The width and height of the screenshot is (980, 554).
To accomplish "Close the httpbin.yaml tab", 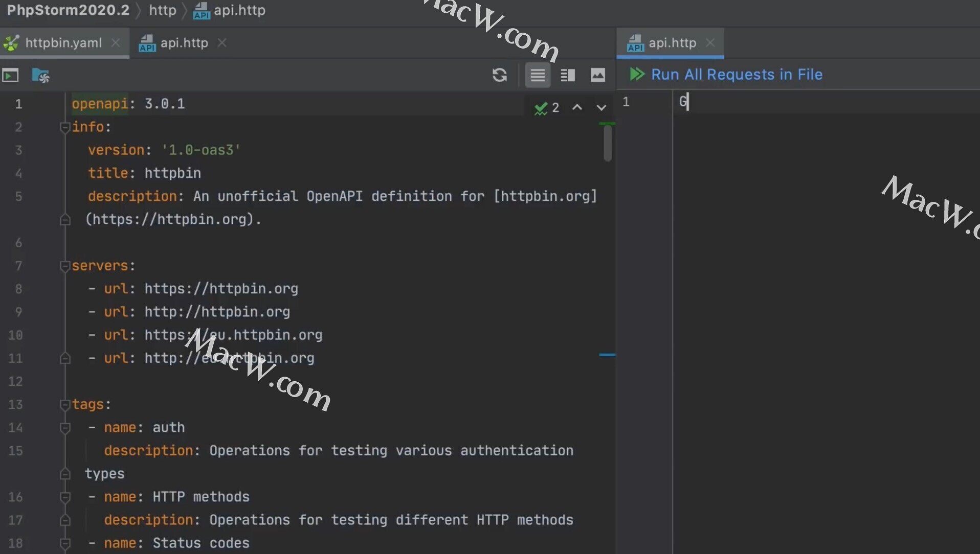I will 116,43.
